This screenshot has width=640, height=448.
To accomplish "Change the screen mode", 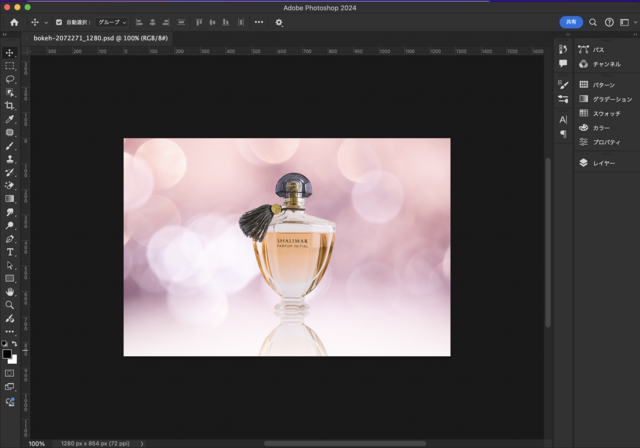I will click(x=9, y=387).
